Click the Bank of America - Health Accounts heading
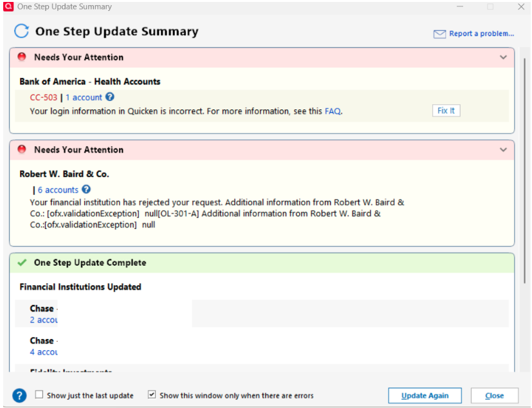The height and width of the screenshot is (408, 532). click(x=90, y=82)
